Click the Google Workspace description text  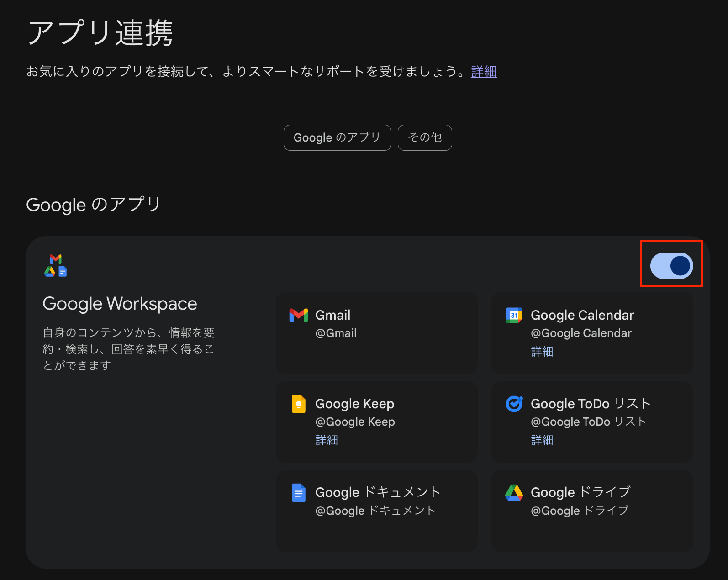[129, 349]
